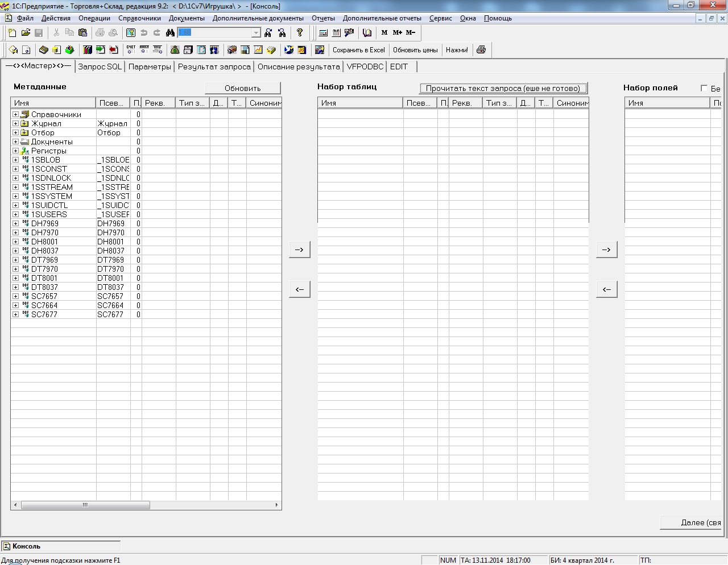This screenshot has height=565, width=728.
Task: Switch to the Запрос SQL tab
Action: coord(100,67)
